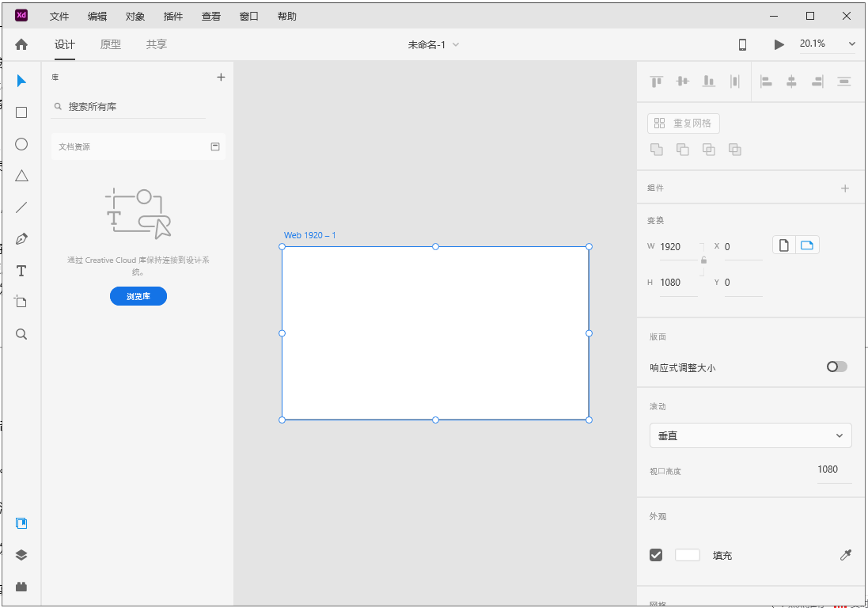The height and width of the screenshot is (608, 868).
Task: Open the 对象 menu
Action: point(135,16)
